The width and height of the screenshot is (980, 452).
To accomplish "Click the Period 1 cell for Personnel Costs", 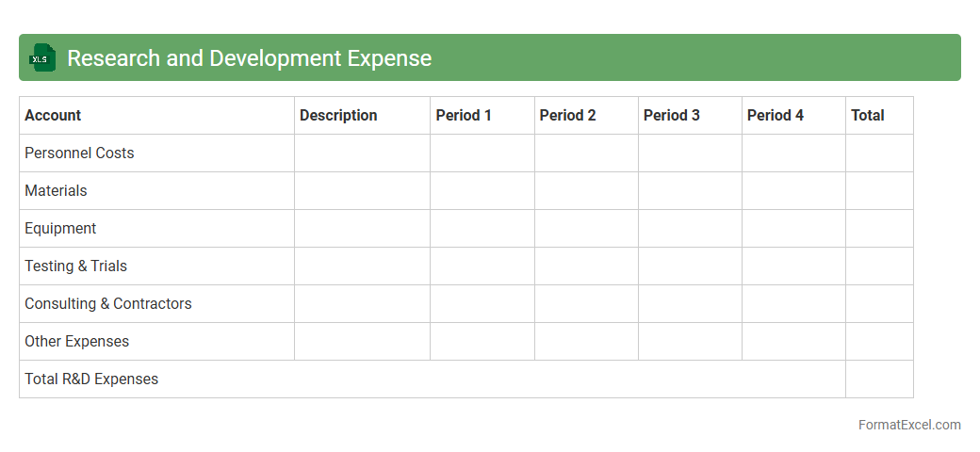I will 482,153.
